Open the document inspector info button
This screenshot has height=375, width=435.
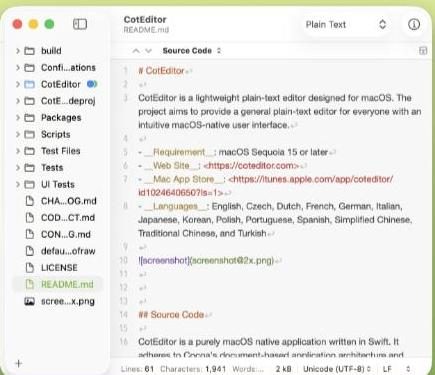click(414, 24)
